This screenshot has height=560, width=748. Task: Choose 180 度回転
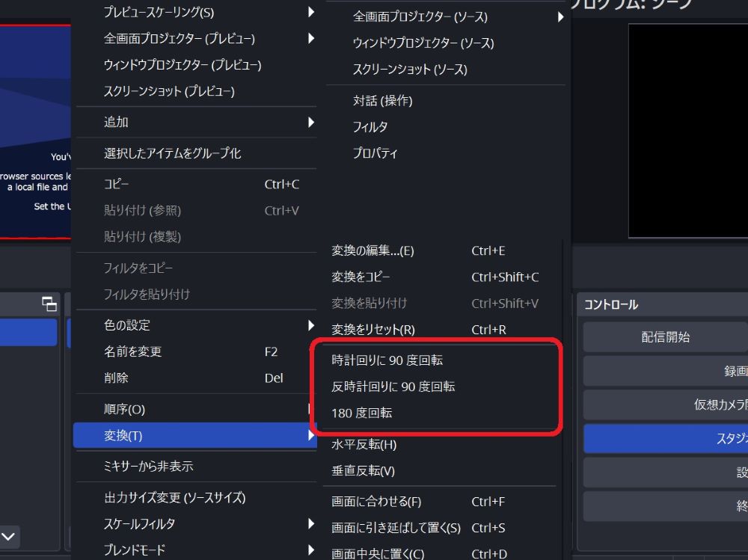(x=440, y=413)
